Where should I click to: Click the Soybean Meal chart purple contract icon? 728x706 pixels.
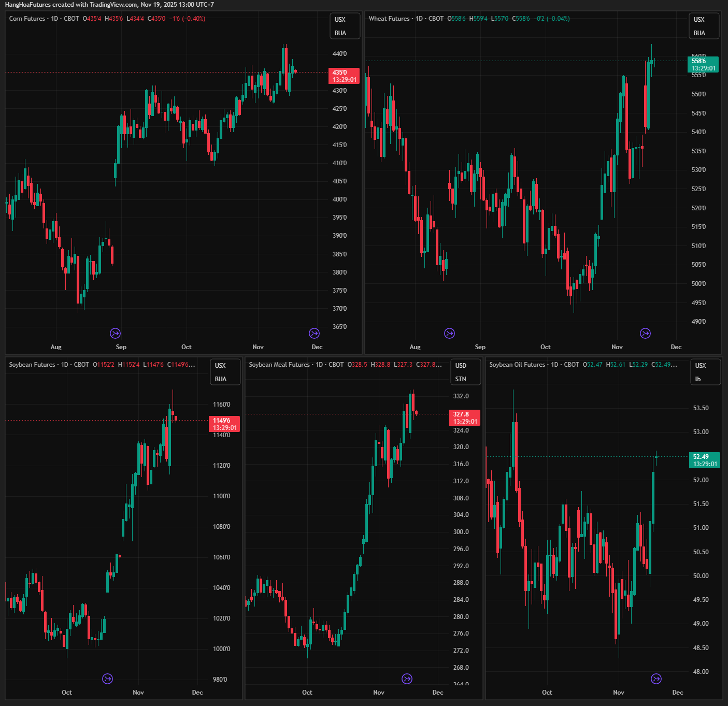[x=407, y=679]
